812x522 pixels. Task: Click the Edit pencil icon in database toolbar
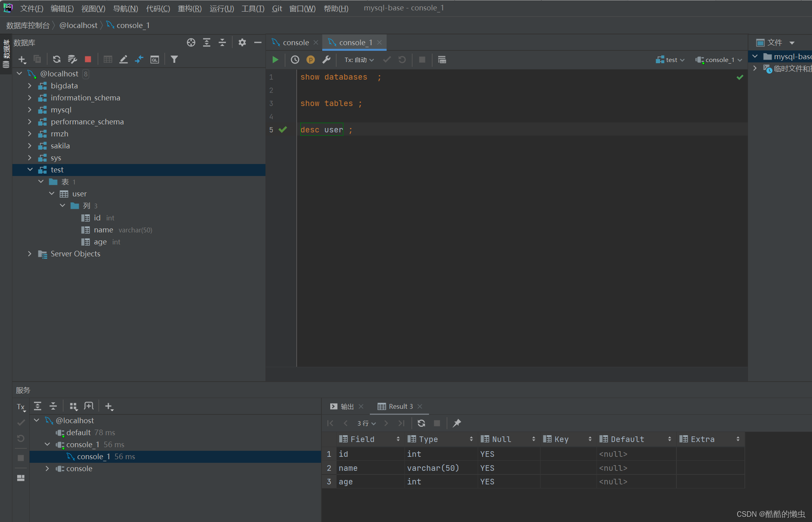(x=124, y=59)
